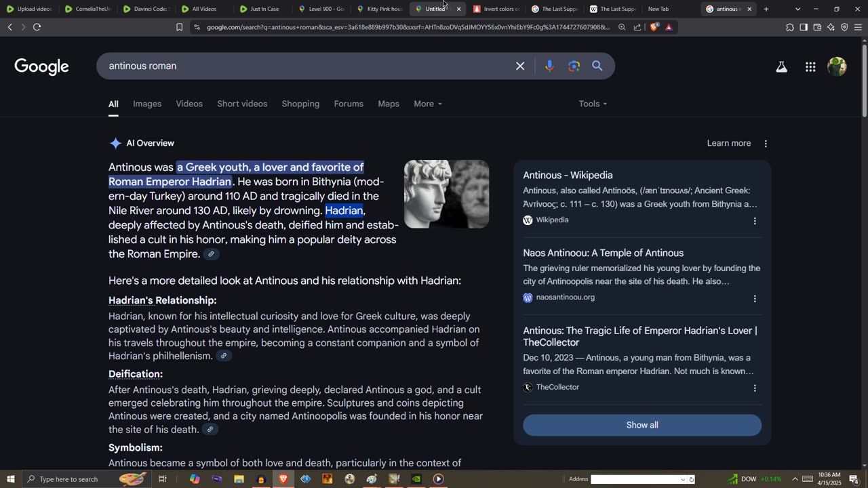Show hidden system tray icons
The width and height of the screenshot is (868, 488).
tap(795, 479)
